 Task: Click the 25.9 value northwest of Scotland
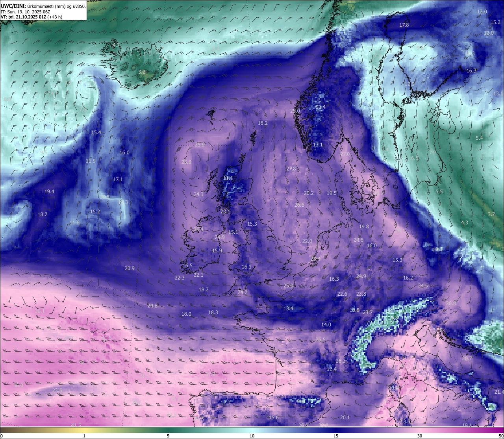coord(200,144)
